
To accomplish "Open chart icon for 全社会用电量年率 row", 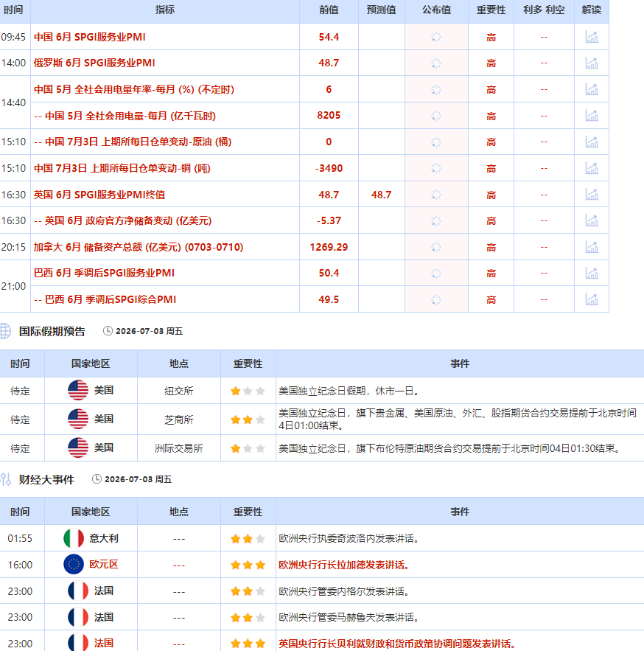I will point(591,89).
